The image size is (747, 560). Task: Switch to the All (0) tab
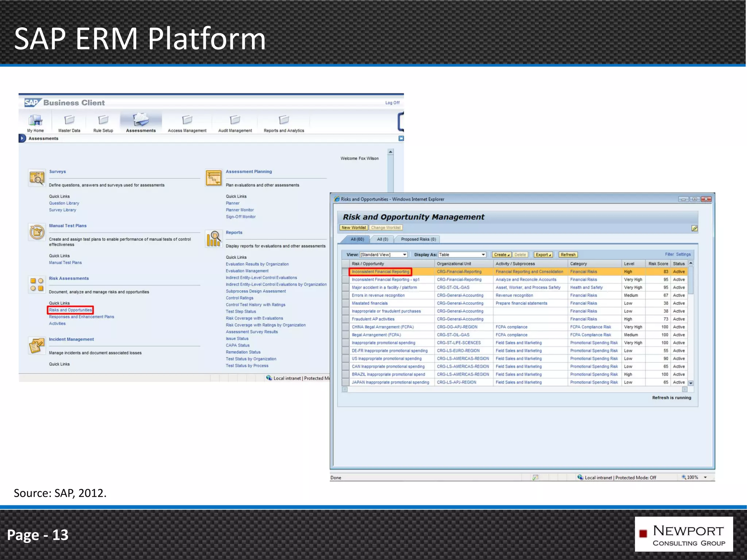382,239
